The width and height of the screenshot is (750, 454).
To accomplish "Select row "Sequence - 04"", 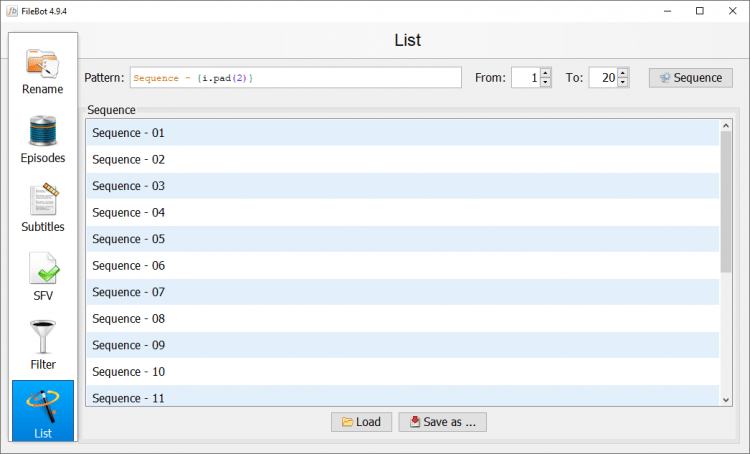I will tap(403, 212).
